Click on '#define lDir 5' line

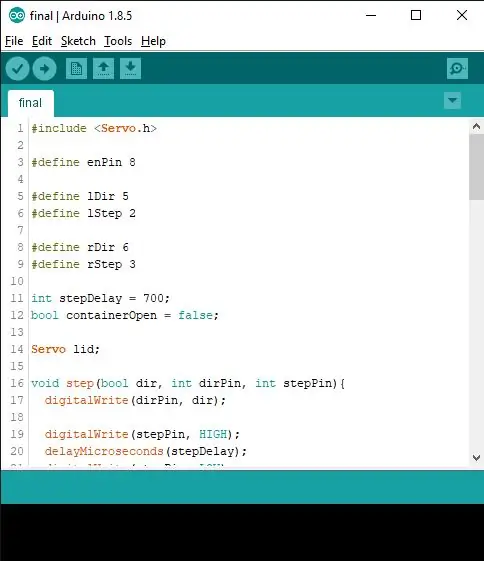(x=80, y=196)
